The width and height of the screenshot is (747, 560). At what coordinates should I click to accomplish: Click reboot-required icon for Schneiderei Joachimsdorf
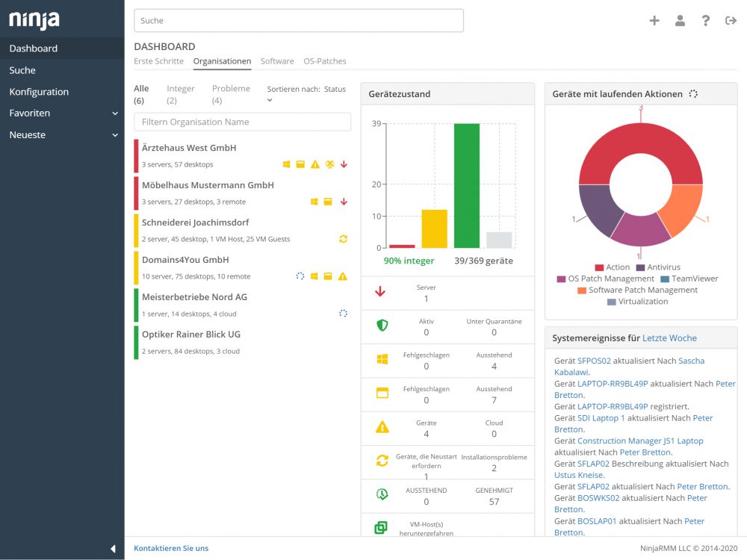coord(343,239)
